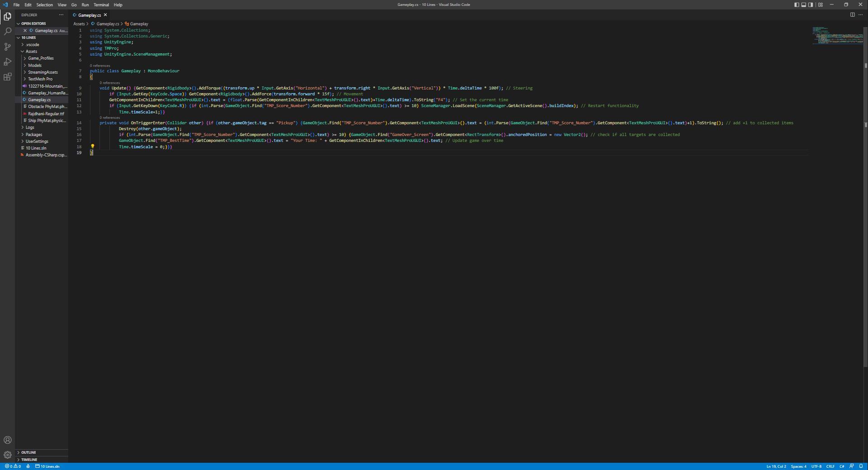Click the code minimap preview

(x=836, y=35)
